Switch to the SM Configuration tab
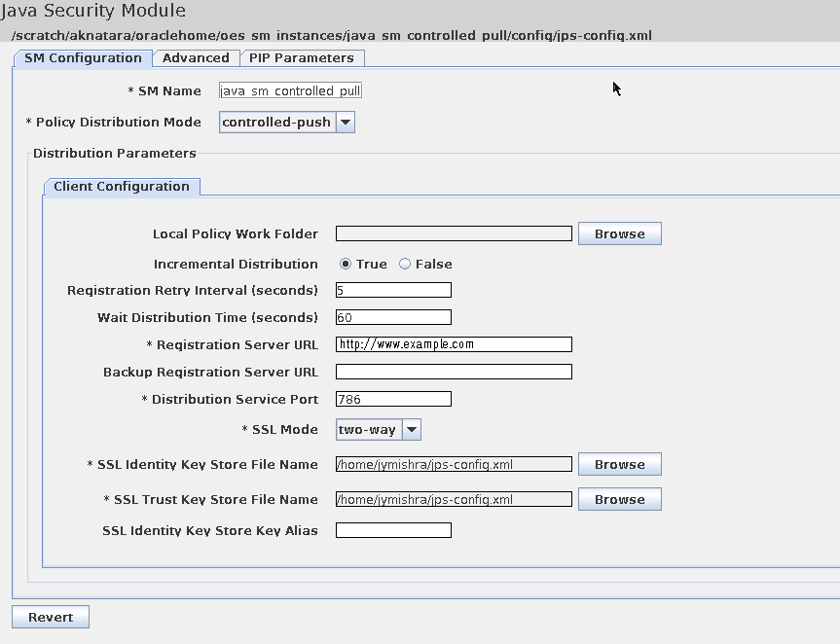The height and width of the screenshot is (644, 840). pyautogui.click(x=83, y=57)
